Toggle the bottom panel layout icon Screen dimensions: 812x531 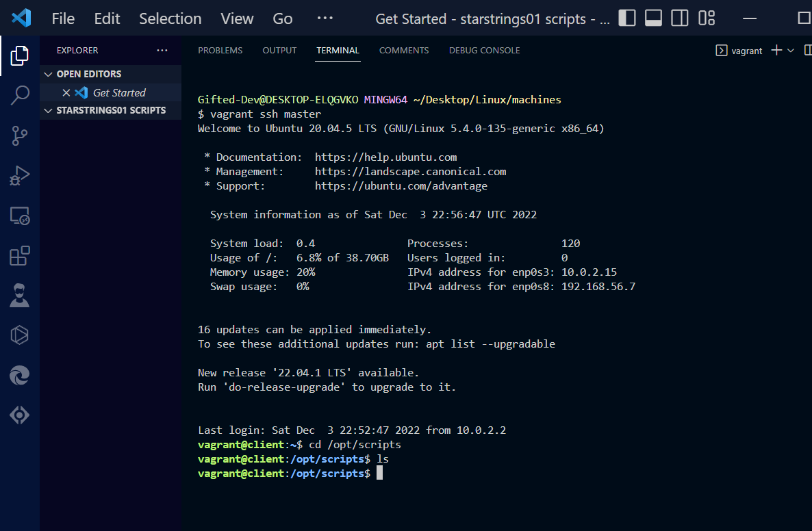pos(654,18)
